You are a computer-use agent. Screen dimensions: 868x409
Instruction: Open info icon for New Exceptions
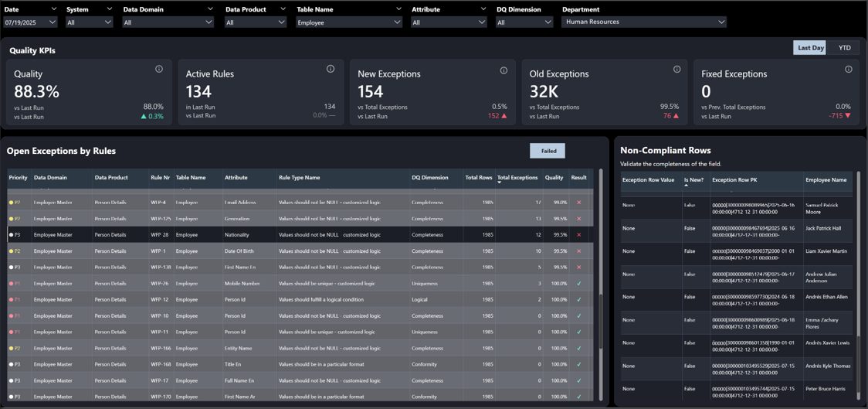click(504, 70)
